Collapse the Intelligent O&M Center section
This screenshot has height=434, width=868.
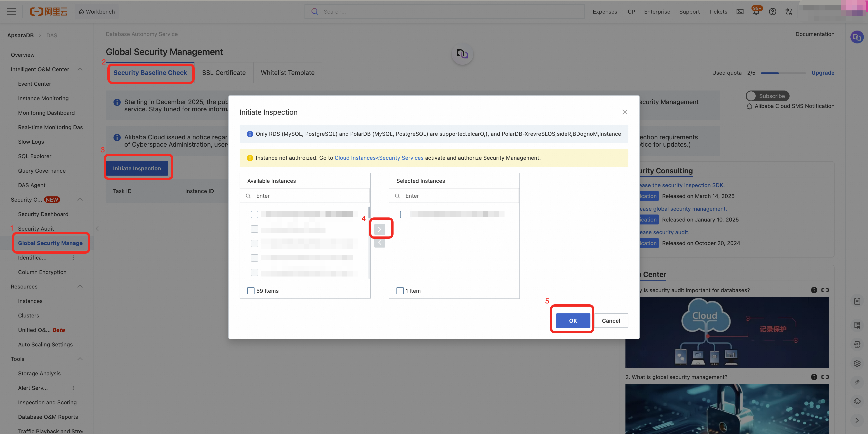80,69
